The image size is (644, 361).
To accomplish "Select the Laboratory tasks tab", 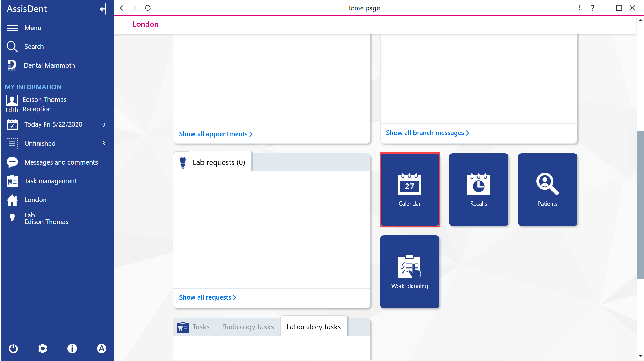I will [x=313, y=327].
